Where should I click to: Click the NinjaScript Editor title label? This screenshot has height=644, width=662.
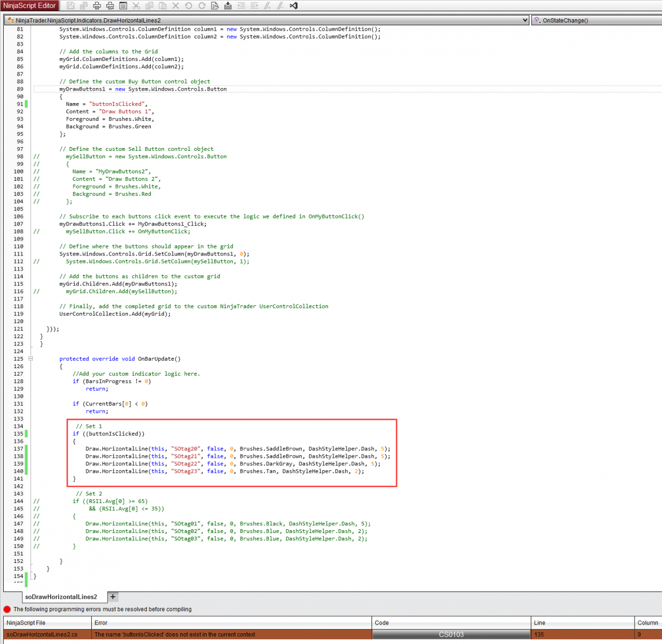[x=30, y=6]
